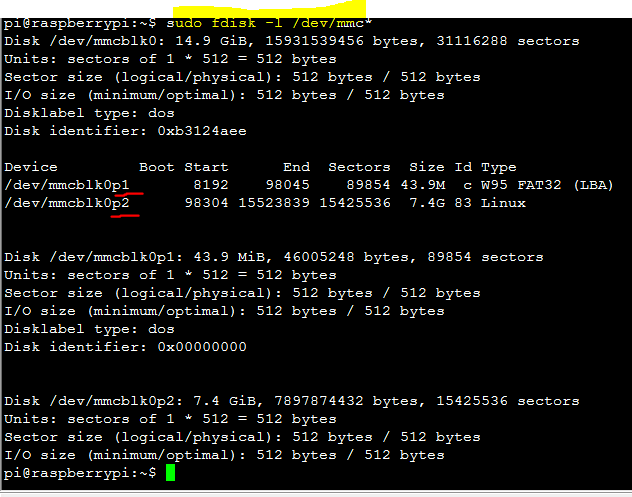Click the sectors cell value 15425536 in the table
The height and width of the screenshot is (497, 632).
(x=355, y=203)
